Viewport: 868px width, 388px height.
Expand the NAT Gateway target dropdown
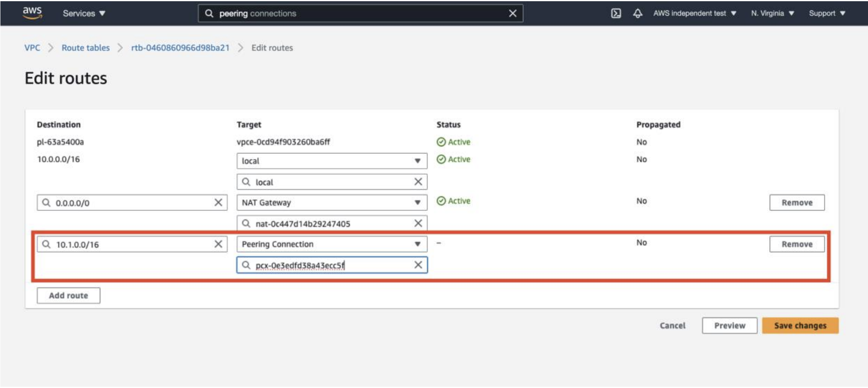(417, 202)
